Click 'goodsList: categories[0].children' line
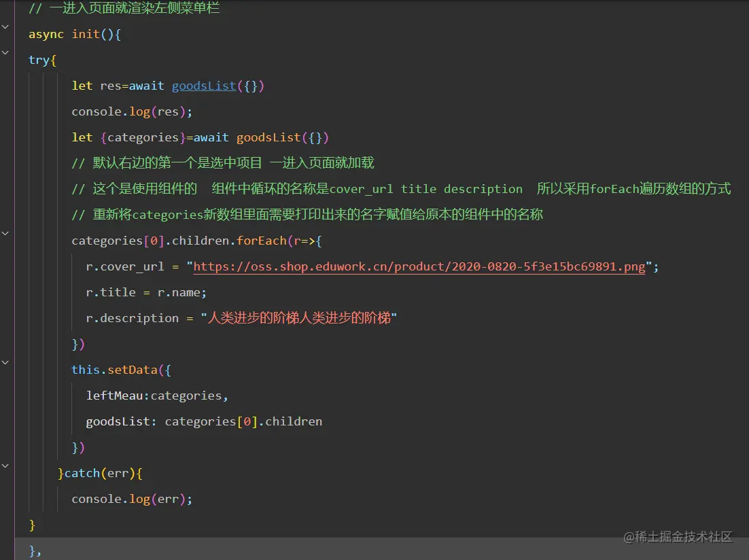749x560 pixels. coord(204,421)
